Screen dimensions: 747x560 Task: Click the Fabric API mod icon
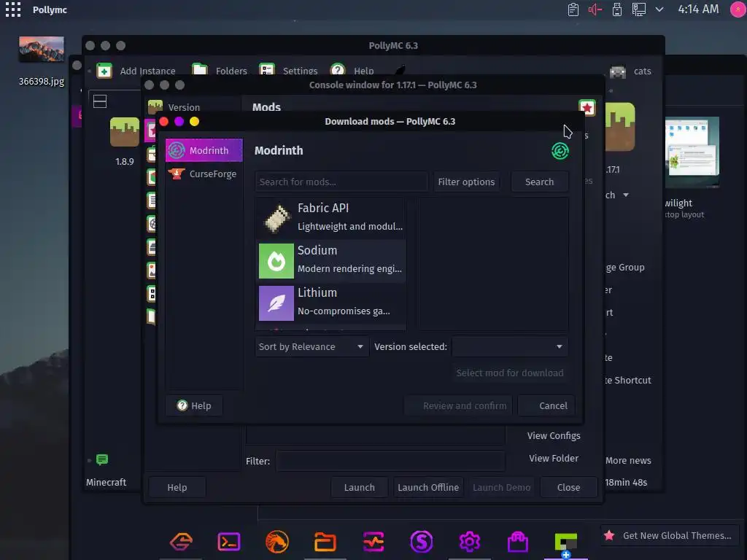pos(276,218)
